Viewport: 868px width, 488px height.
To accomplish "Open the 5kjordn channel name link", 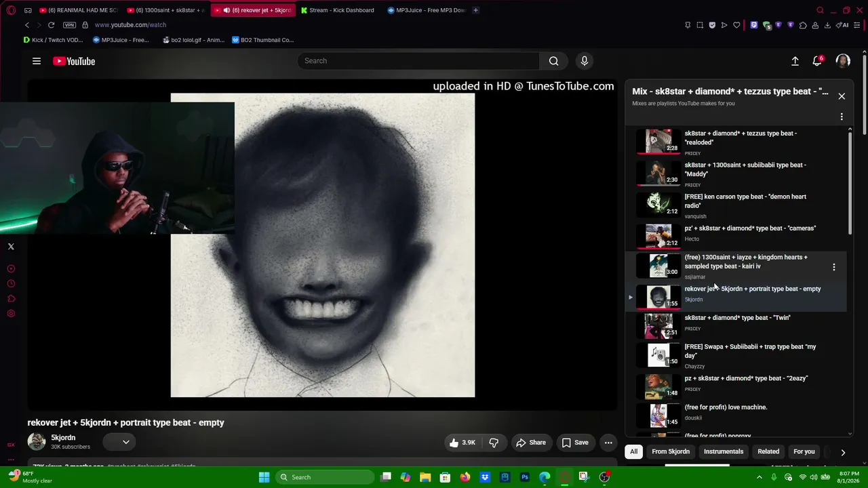I will [x=63, y=438].
